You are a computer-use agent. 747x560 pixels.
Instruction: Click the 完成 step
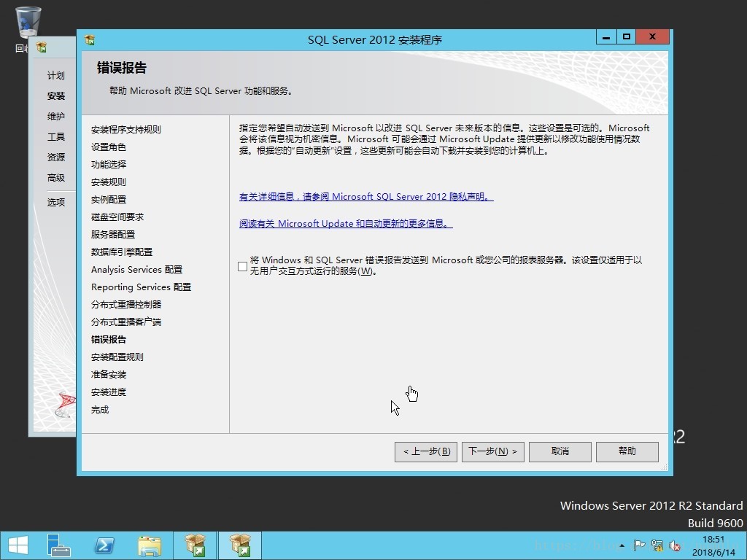coord(99,410)
